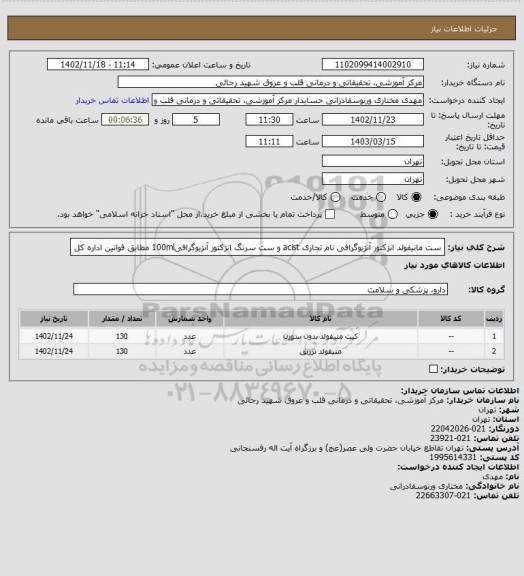524x576 pixels.
Task: Click the request creator name field
Action: coord(288,100)
